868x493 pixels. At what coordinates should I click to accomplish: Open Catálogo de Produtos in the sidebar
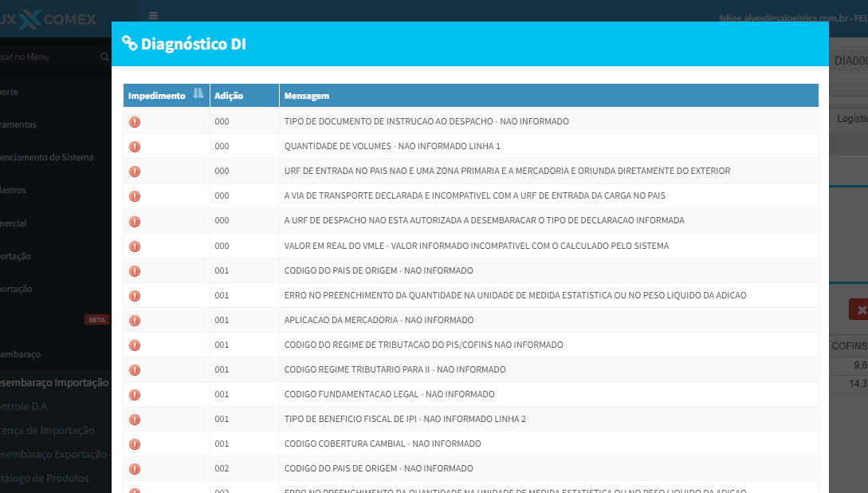[x=45, y=478]
